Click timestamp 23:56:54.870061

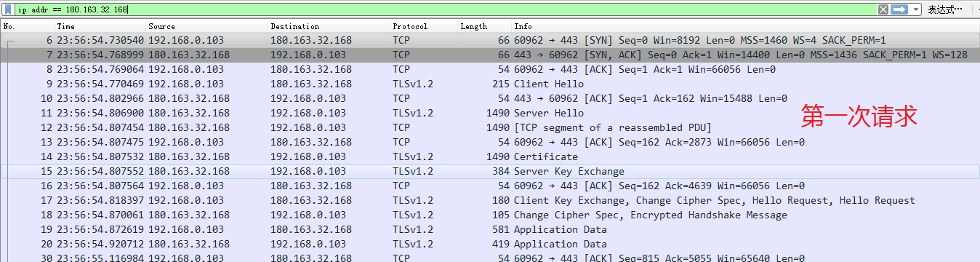click(x=100, y=215)
